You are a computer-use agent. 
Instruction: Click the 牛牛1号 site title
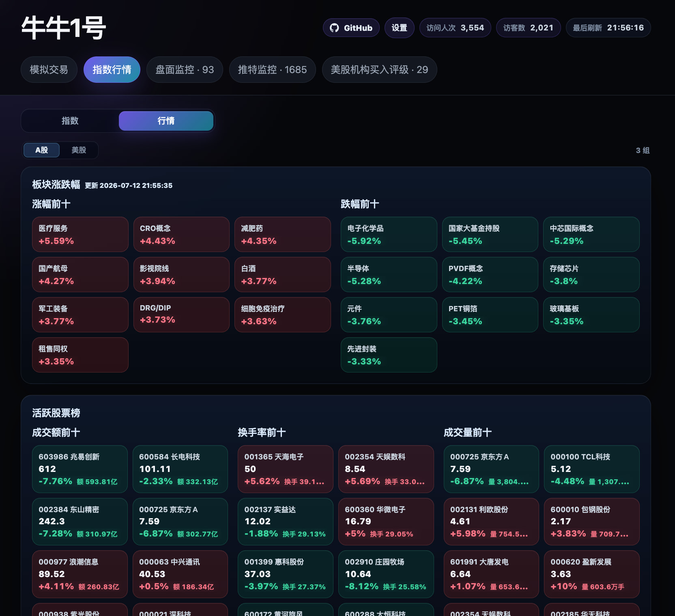click(64, 28)
